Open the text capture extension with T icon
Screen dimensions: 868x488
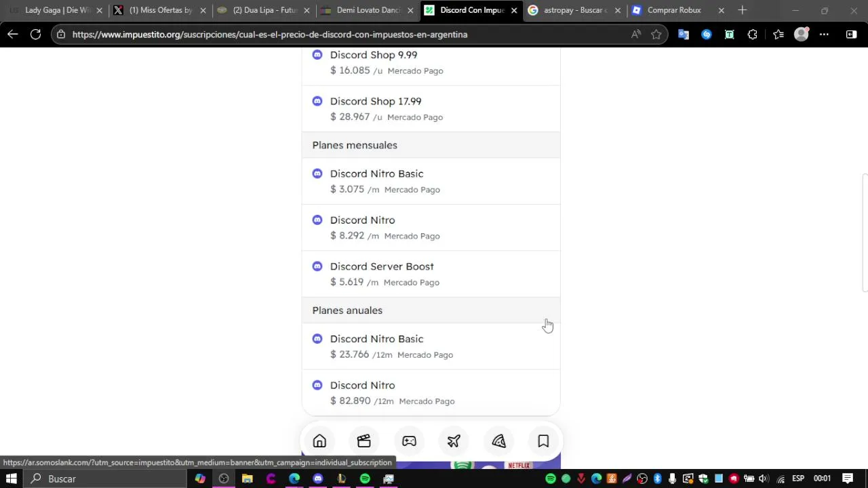(x=730, y=35)
